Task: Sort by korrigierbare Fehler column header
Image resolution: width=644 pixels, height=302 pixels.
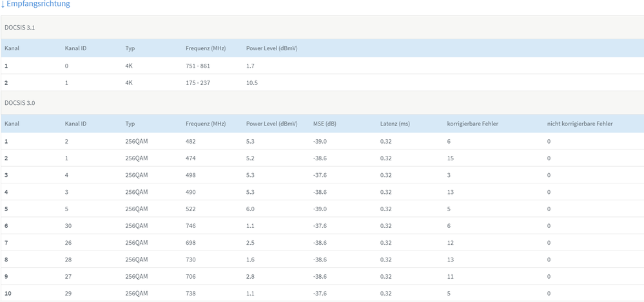Action: point(473,124)
